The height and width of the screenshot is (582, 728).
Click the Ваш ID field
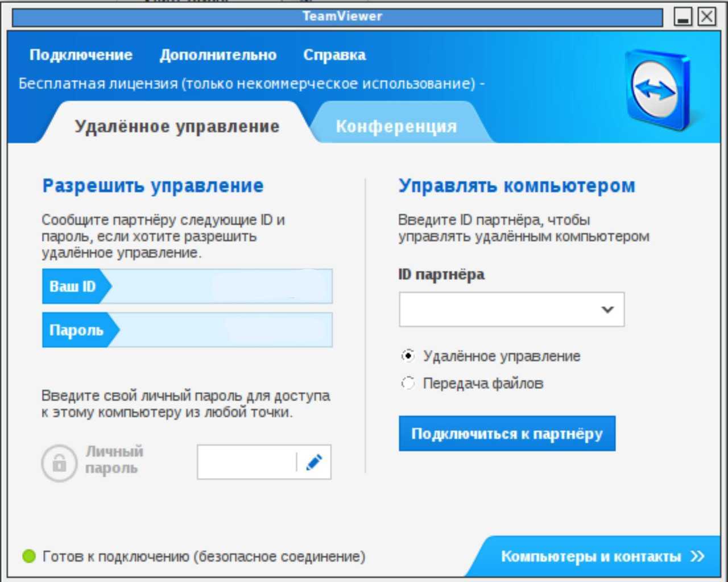pos(187,286)
